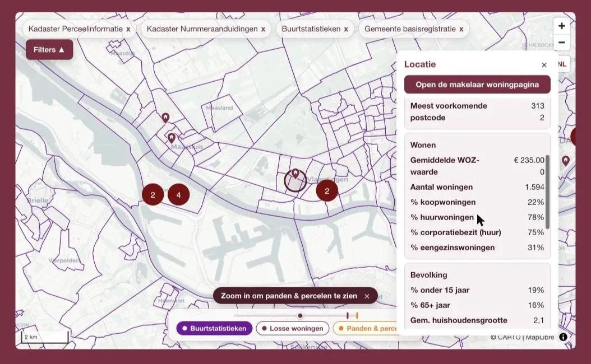Click the Gem. huishoudensgrootte row

477,320
